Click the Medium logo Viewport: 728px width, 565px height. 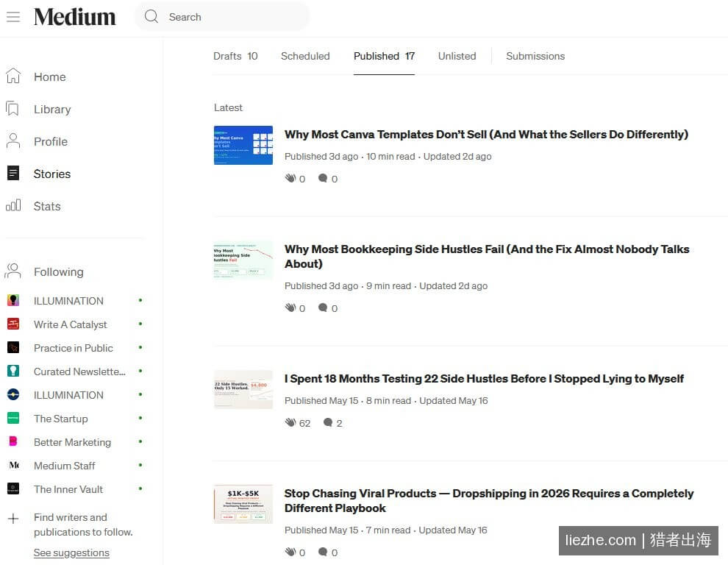[75, 17]
